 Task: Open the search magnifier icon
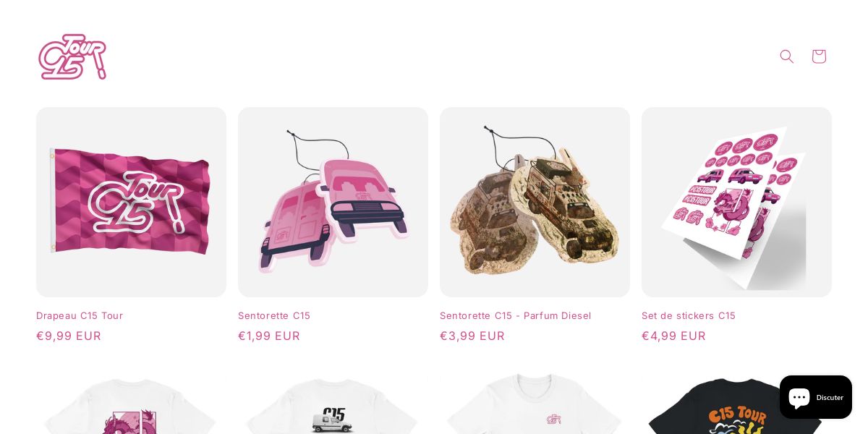click(787, 56)
